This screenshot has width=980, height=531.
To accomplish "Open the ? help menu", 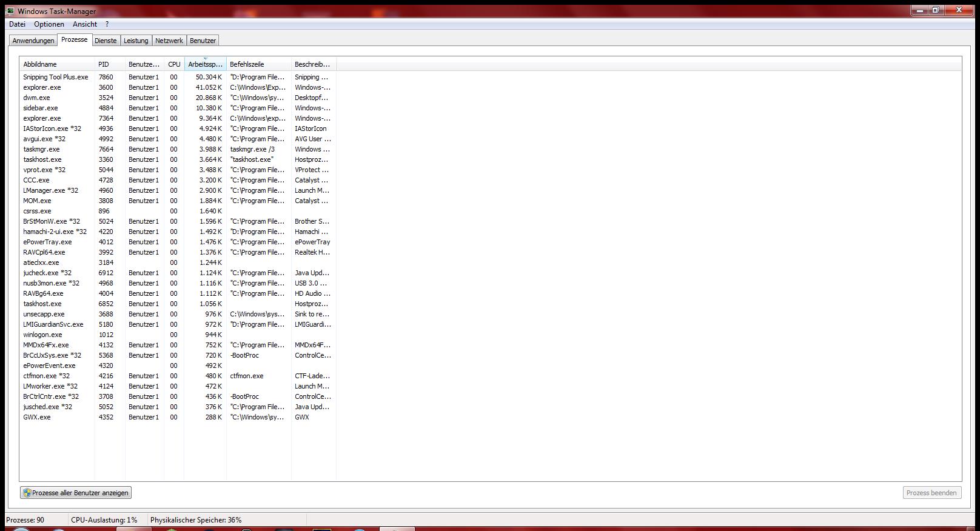I will click(x=107, y=24).
